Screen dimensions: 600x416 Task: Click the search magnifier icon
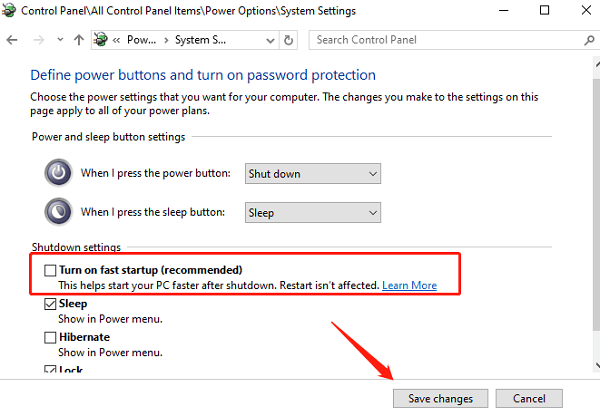pos(589,40)
